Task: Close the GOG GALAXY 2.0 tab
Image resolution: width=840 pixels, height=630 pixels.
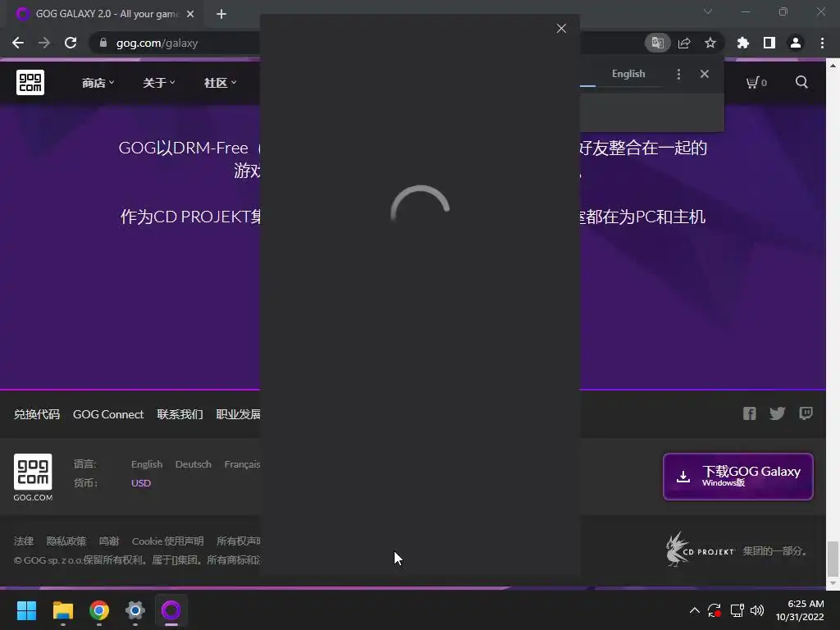Action: tap(190, 14)
